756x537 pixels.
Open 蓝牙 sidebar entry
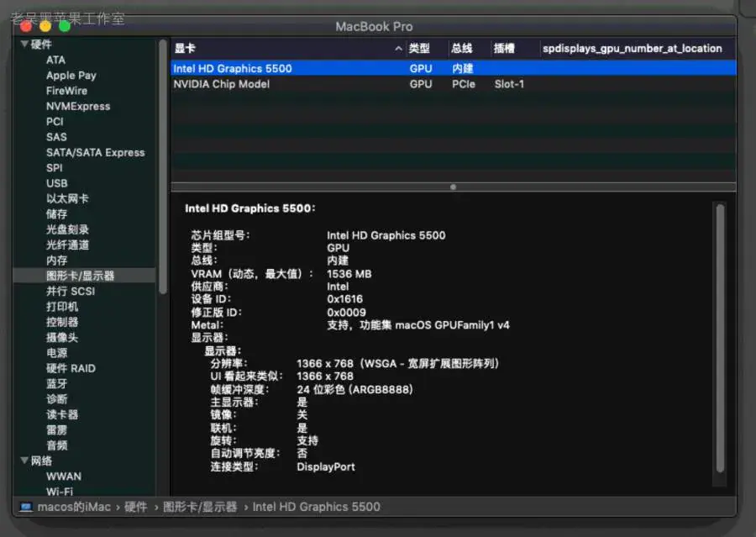click(x=56, y=383)
